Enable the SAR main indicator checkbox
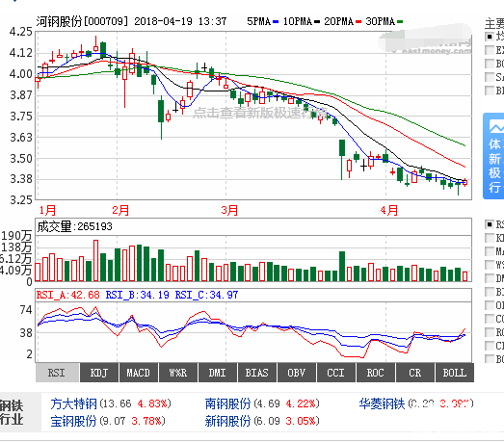 coord(490,77)
